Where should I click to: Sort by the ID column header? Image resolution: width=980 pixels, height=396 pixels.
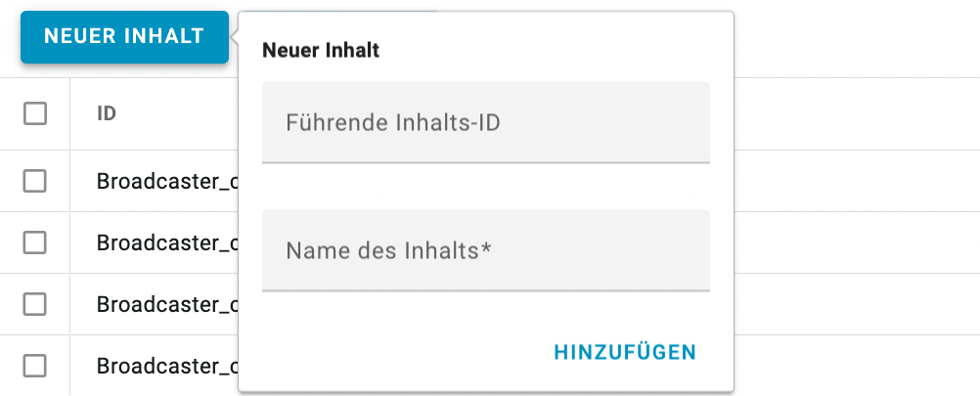[x=107, y=113]
